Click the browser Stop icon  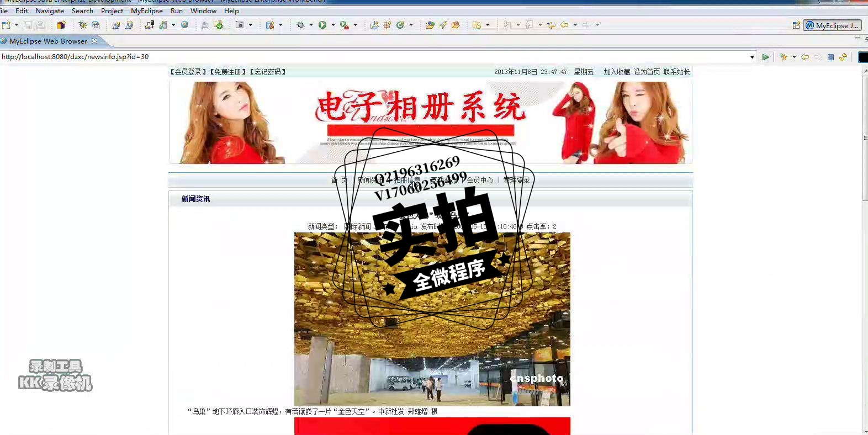[830, 57]
